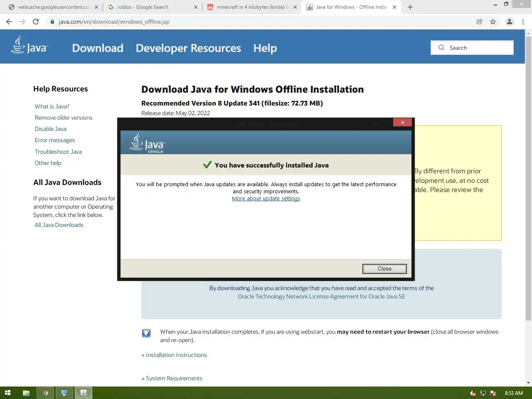This screenshot has height=399, width=532.
Task: Open Action Center flag tray icon
Action: 493,393
